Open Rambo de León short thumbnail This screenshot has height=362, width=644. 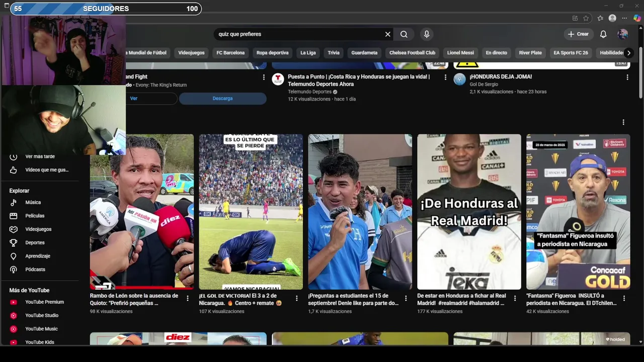[x=141, y=212]
